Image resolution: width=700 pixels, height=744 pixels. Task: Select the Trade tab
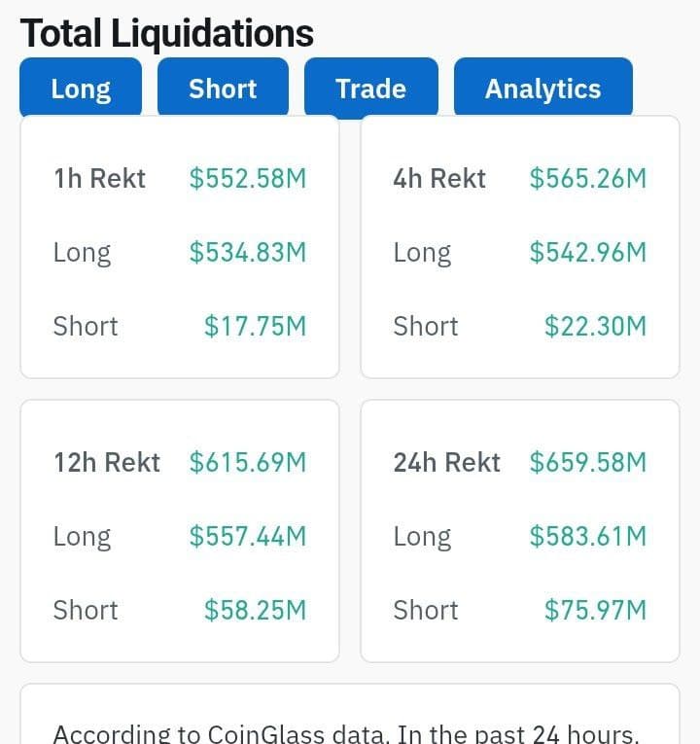click(370, 89)
